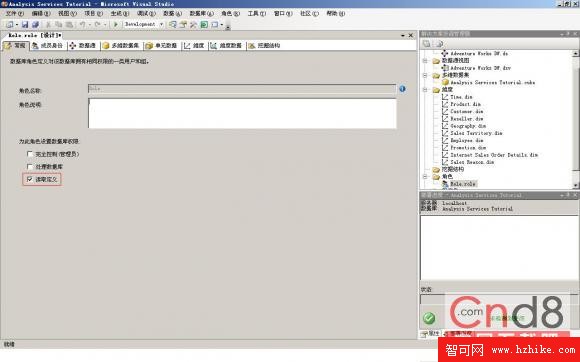Uncheck the highlighted Read definition checkbox

click(30, 179)
